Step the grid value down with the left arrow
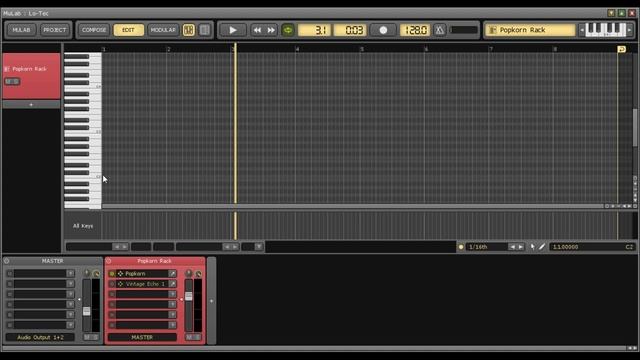Image resolution: width=640 pixels, height=360 pixels. click(512, 247)
